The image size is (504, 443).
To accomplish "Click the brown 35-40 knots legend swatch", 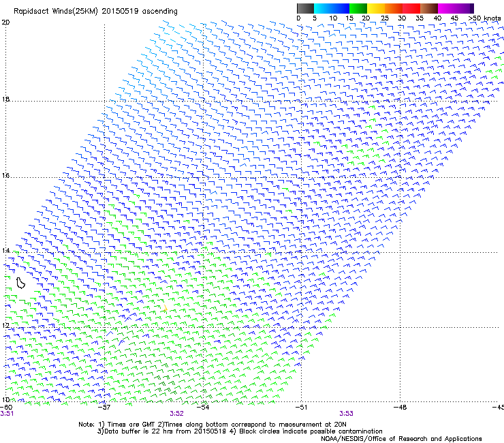I will pos(429,8).
